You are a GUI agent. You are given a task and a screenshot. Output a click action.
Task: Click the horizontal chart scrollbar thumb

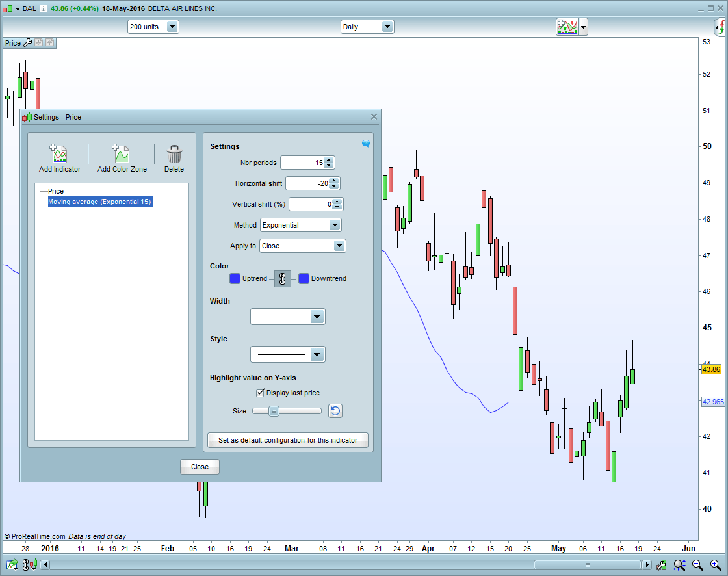588,565
